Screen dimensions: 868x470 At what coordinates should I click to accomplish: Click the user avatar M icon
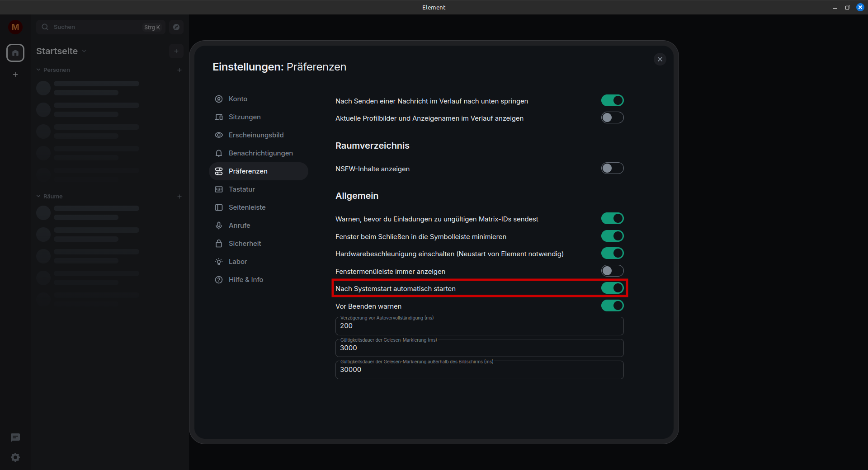point(15,27)
